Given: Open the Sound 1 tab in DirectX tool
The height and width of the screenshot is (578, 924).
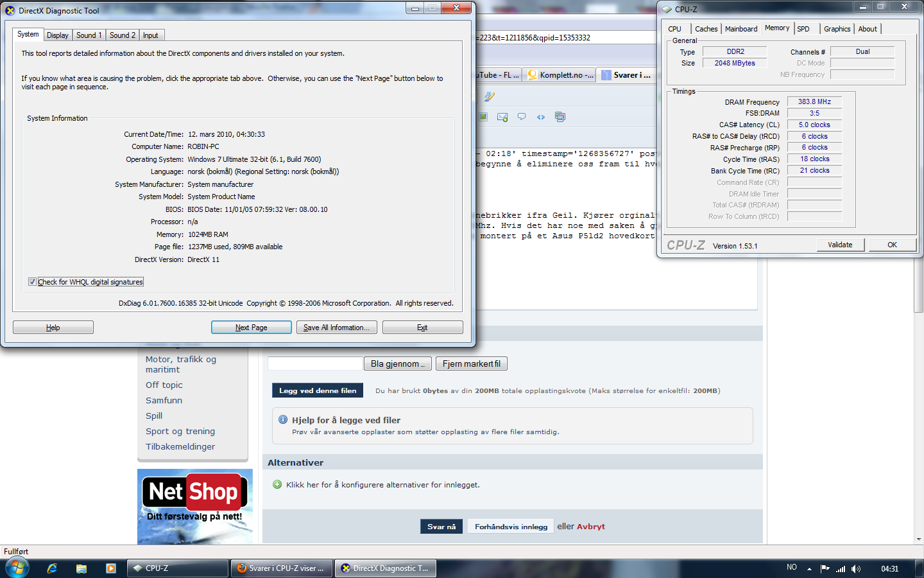Looking at the screenshot, I should pos(89,35).
